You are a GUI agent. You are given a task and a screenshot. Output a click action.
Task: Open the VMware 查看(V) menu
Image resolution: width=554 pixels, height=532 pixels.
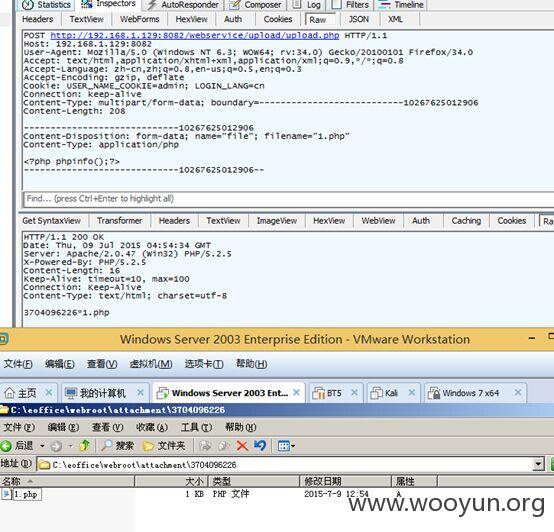(x=102, y=363)
